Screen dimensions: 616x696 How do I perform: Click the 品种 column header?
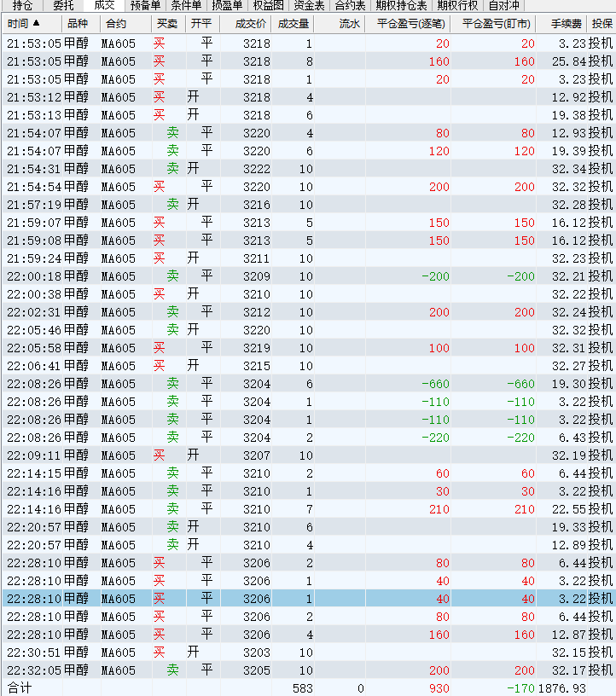[x=81, y=24]
